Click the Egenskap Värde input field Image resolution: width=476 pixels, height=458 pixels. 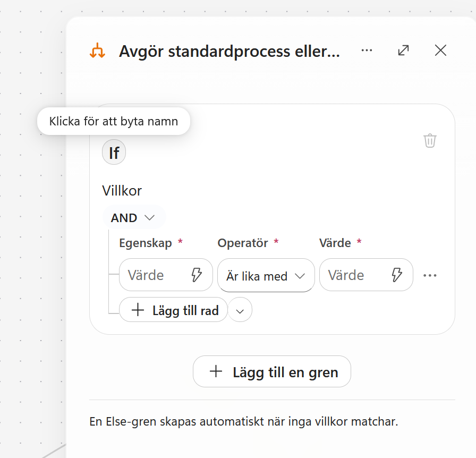point(166,275)
